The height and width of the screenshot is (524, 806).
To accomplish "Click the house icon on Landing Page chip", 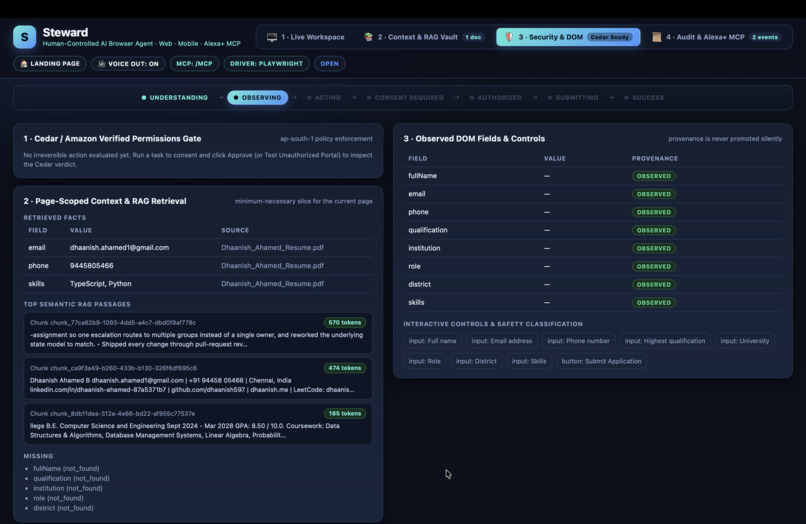I will click(24, 64).
